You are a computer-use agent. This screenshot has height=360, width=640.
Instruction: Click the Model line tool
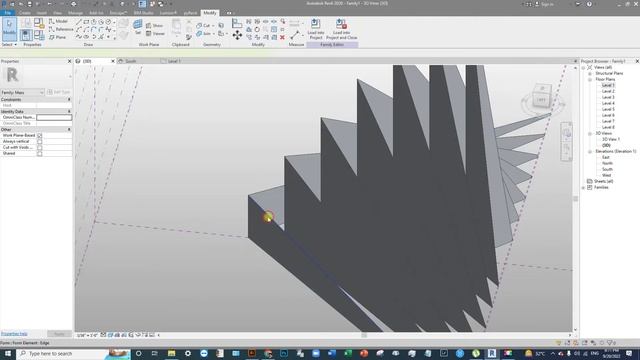tap(58, 21)
